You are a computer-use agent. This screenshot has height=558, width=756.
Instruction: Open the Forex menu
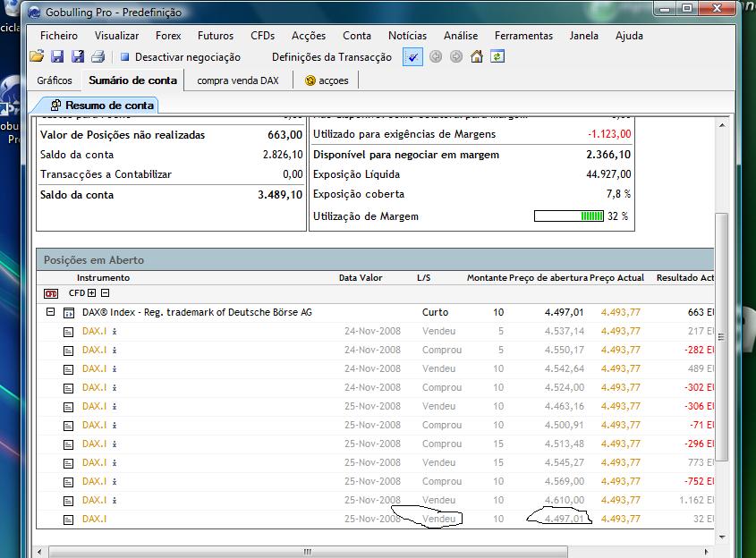click(168, 36)
